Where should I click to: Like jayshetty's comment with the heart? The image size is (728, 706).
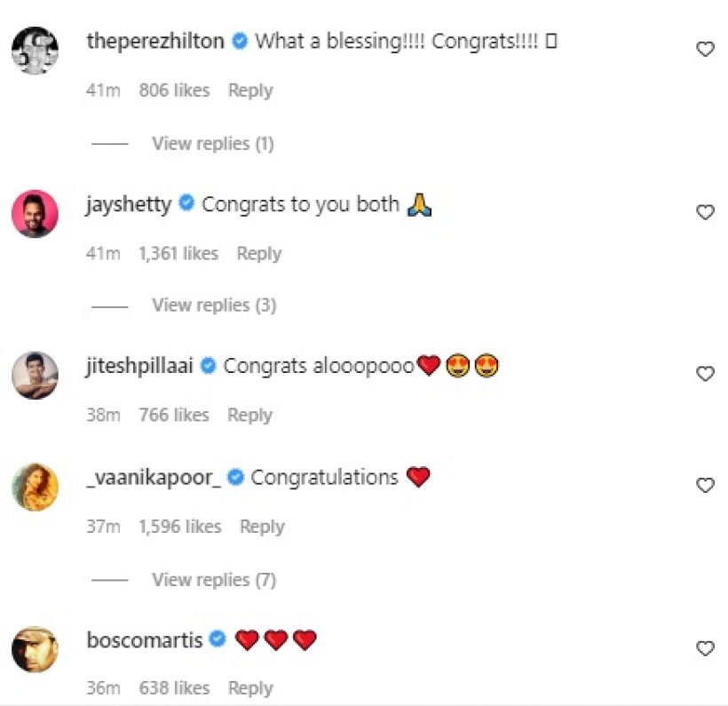705,212
